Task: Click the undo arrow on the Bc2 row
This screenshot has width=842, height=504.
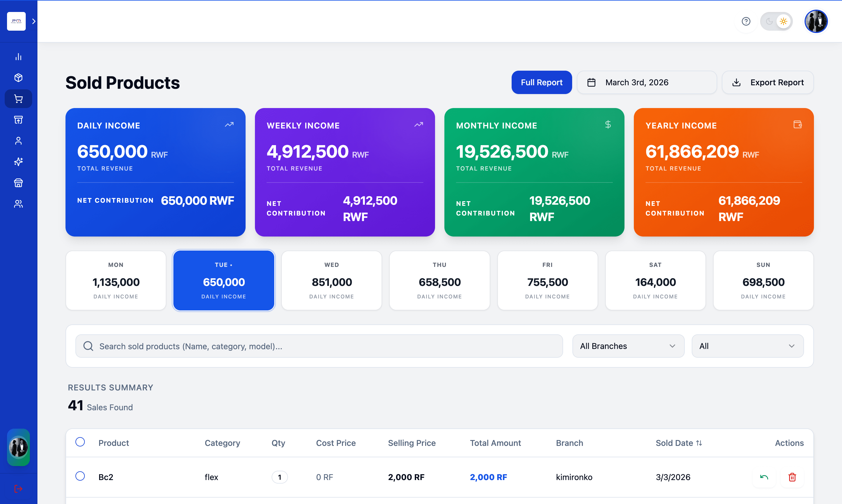Action: 764,477
